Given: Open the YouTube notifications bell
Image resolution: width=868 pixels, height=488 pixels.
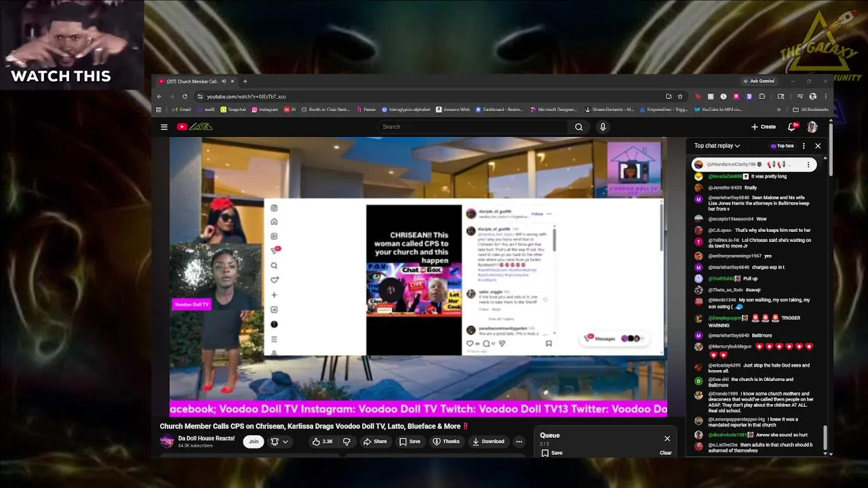Looking at the screenshot, I should (x=791, y=127).
